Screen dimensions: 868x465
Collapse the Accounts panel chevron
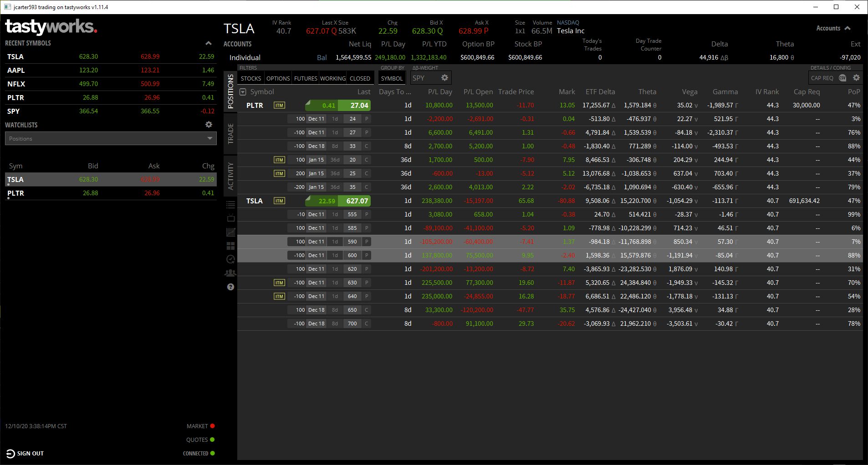pos(848,28)
